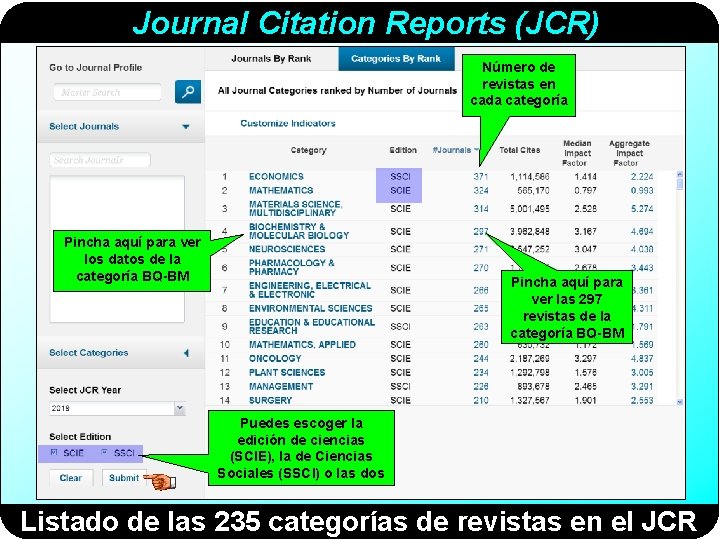Open the PLANT SCIENCES category link
This screenshot has height=540, width=720.
point(287,372)
